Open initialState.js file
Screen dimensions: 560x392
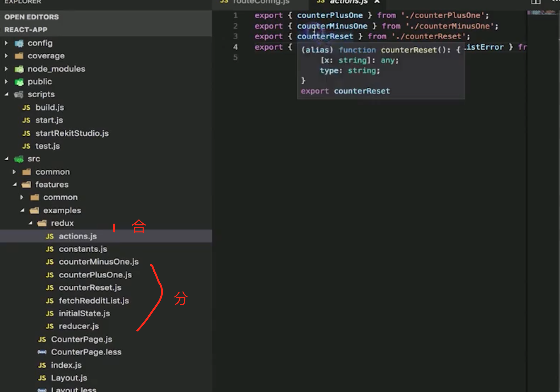84,313
